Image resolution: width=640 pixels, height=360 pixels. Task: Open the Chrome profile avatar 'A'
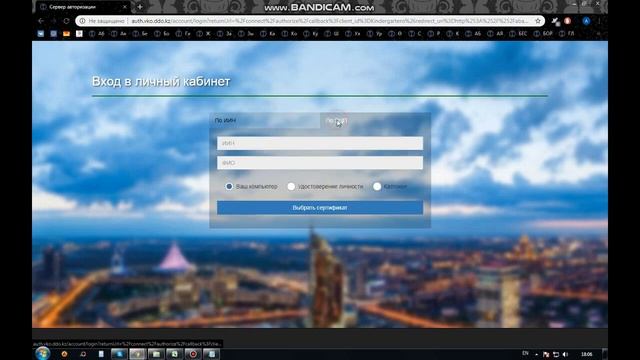pyautogui.click(x=586, y=21)
